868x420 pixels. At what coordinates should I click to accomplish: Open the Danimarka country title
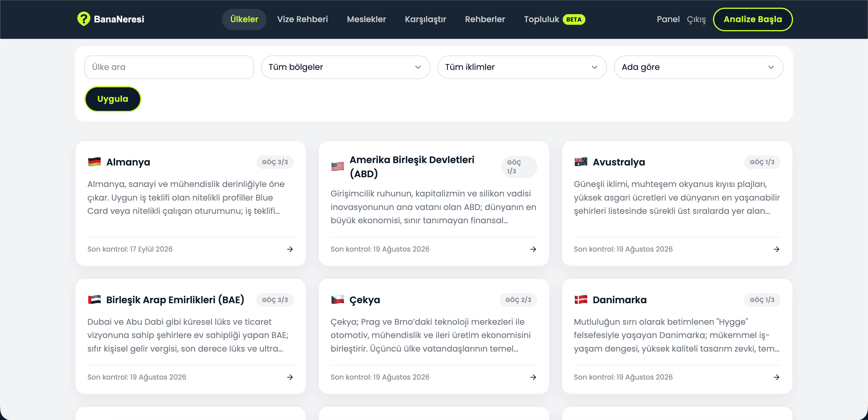619,300
